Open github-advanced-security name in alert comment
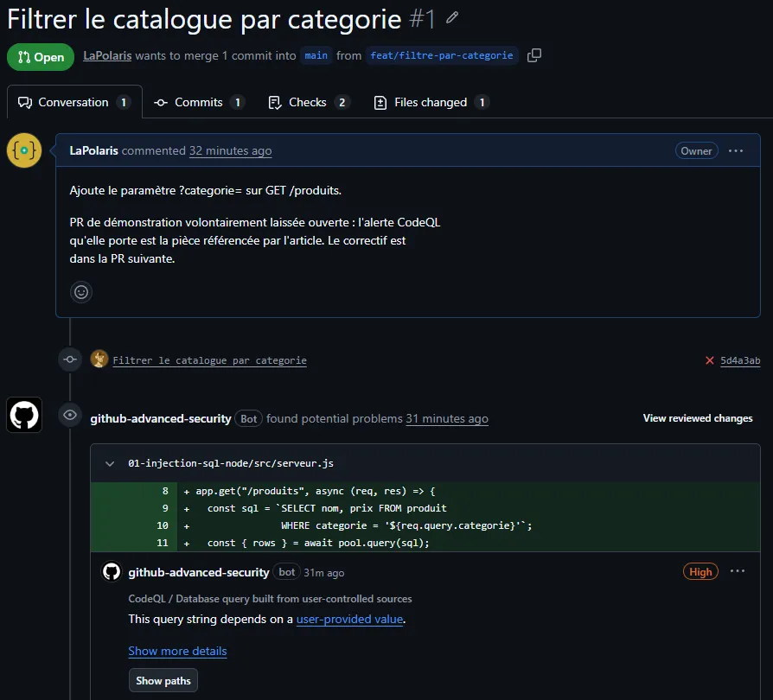This screenshot has height=700, width=773. (x=199, y=572)
